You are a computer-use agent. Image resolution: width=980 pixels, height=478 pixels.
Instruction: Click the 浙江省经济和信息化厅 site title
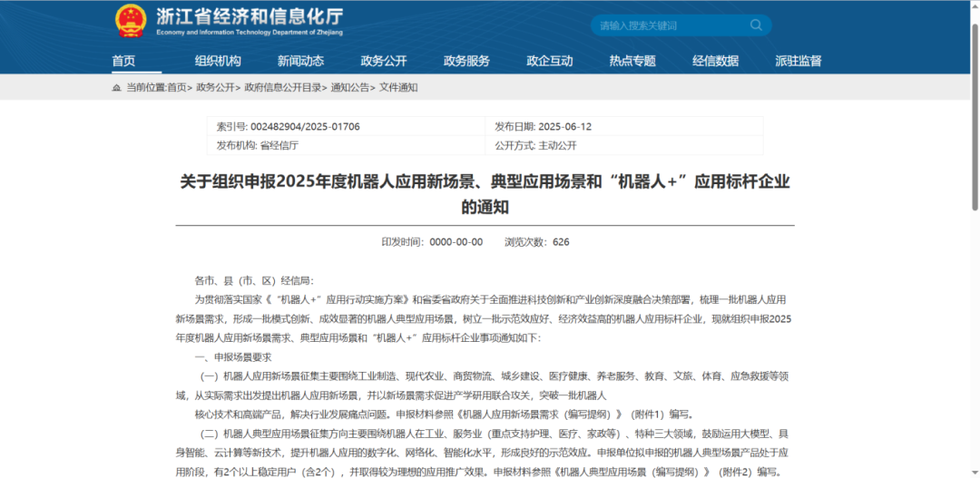[x=250, y=16]
